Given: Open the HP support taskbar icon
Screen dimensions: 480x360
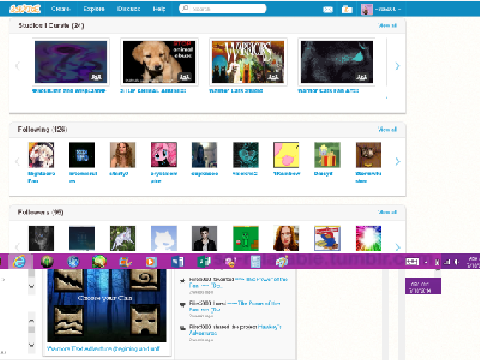Looking at the screenshot, I should tap(73, 262).
